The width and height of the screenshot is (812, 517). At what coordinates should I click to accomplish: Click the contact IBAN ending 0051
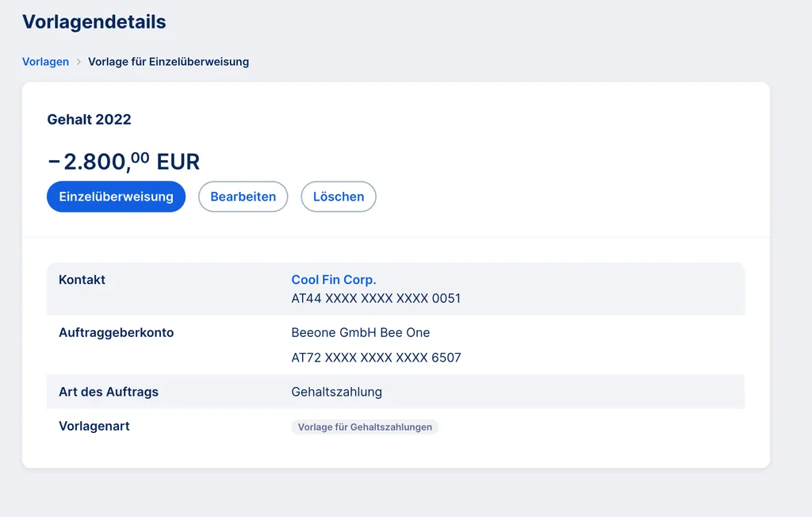pyautogui.click(x=376, y=299)
